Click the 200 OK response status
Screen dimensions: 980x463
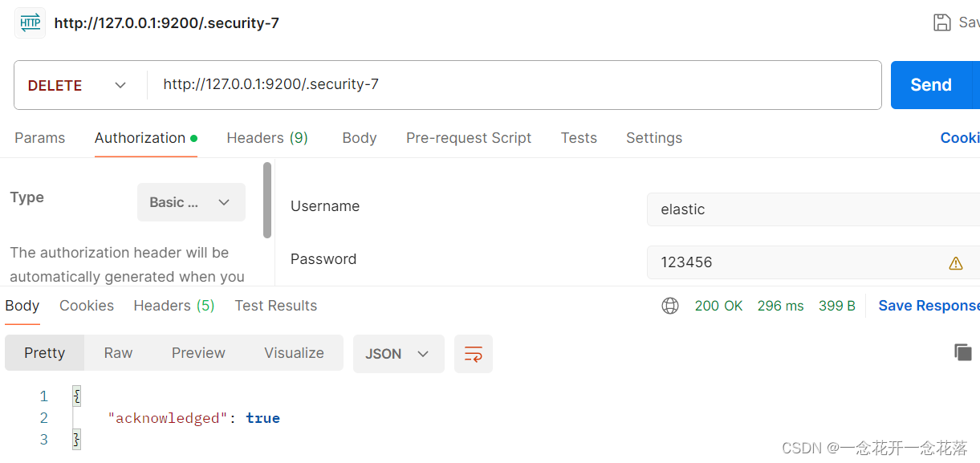718,305
